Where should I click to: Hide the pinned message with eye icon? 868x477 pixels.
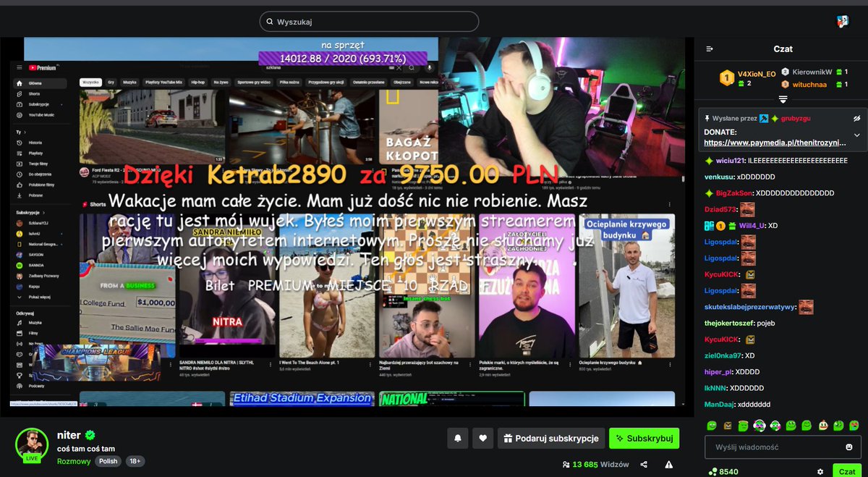click(856, 118)
